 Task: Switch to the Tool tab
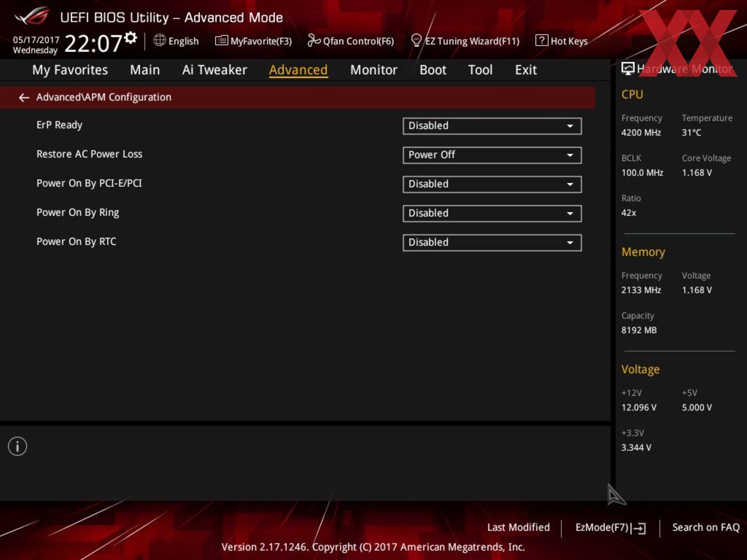coord(480,70)
